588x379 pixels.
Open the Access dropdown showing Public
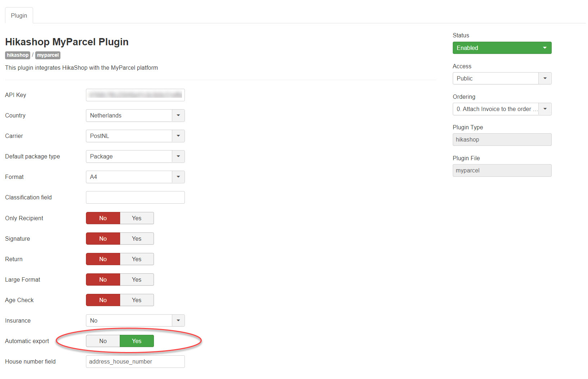tap(502, 78)
